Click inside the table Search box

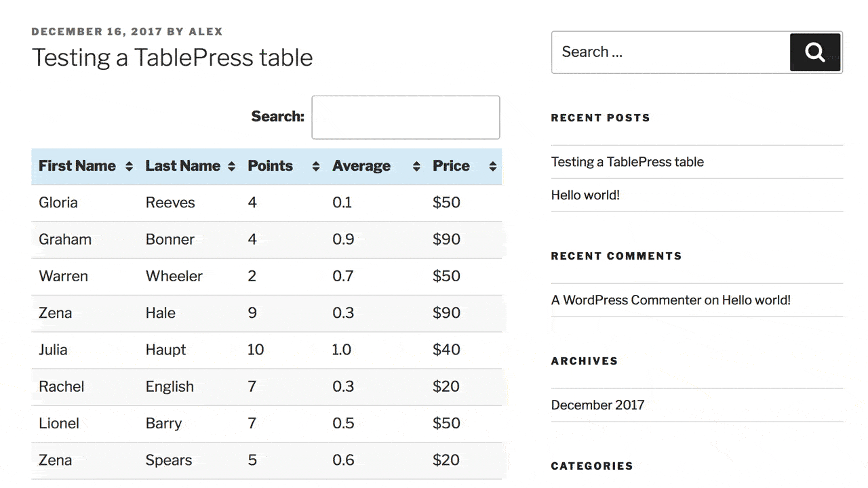click(405, 117)
